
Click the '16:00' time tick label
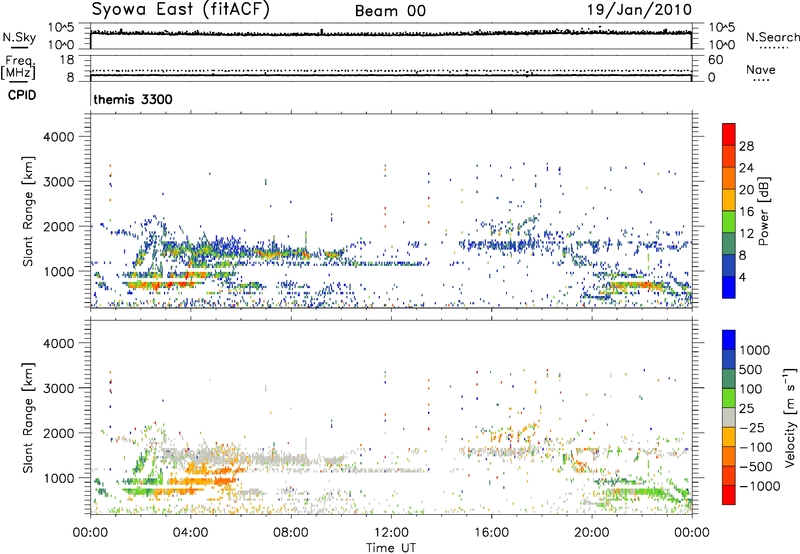click(x=491, y=533)
